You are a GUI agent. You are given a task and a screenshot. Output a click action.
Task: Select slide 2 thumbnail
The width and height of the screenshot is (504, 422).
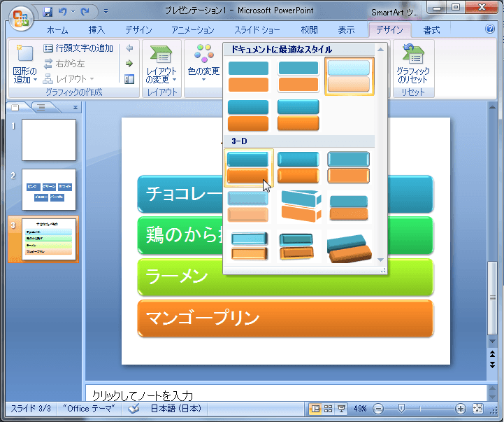49,190
